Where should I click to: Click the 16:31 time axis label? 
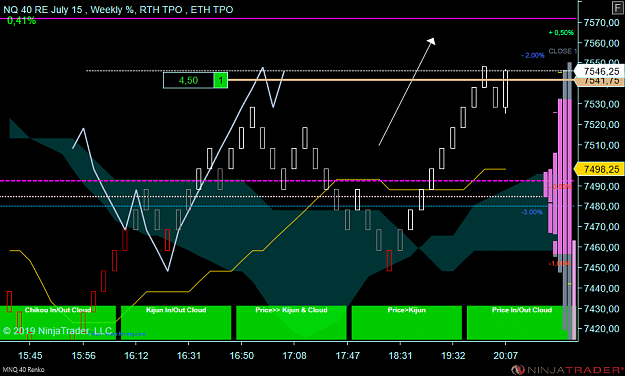[189, 356]
